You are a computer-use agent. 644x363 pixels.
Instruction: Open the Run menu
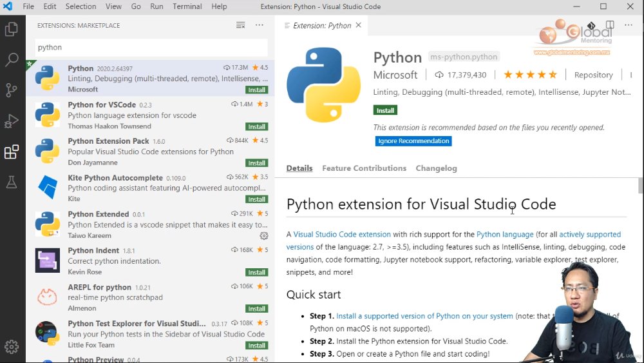(x=156, y=6)
